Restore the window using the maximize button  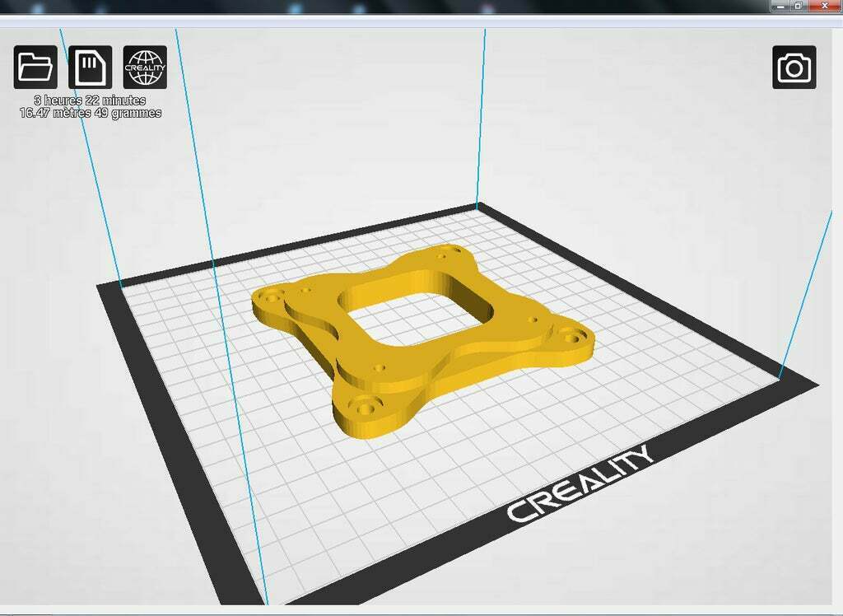(798, 6)
